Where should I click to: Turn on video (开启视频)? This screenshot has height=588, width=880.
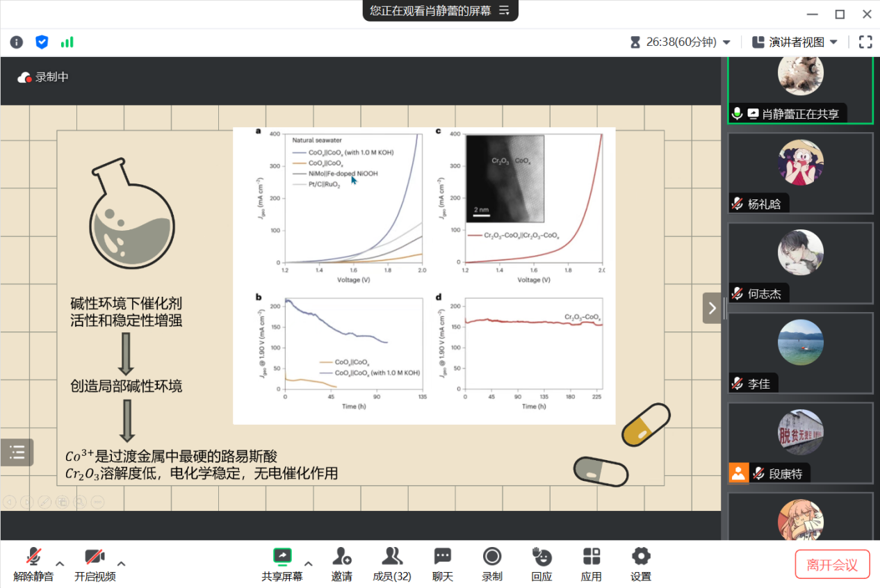tap(95, 564)
